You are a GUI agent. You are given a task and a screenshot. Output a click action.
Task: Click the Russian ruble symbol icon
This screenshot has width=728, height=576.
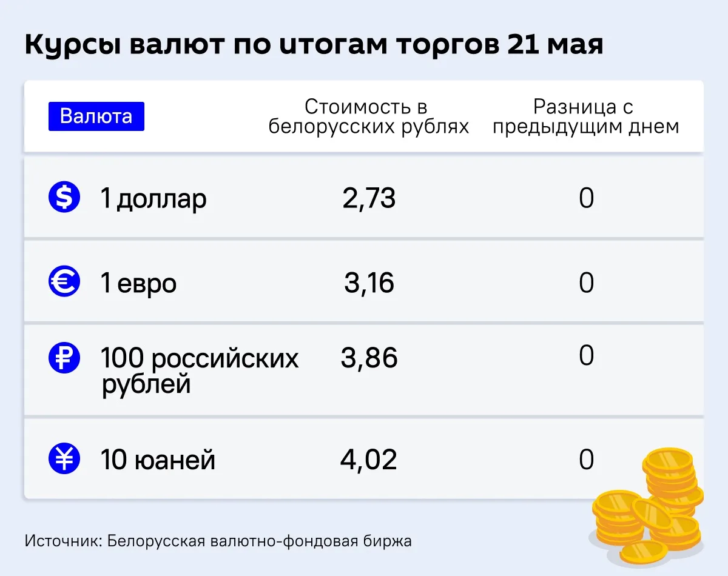click(64, 358)
